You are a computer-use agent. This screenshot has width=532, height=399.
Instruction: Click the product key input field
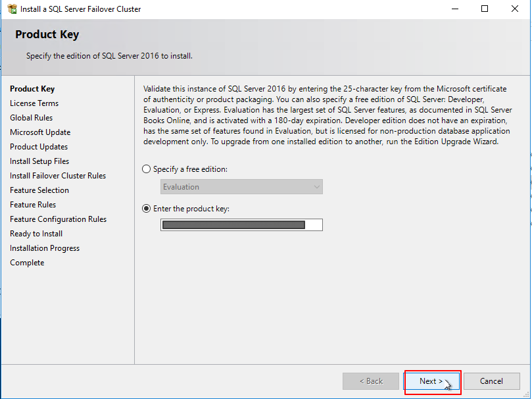click(241, 225)
